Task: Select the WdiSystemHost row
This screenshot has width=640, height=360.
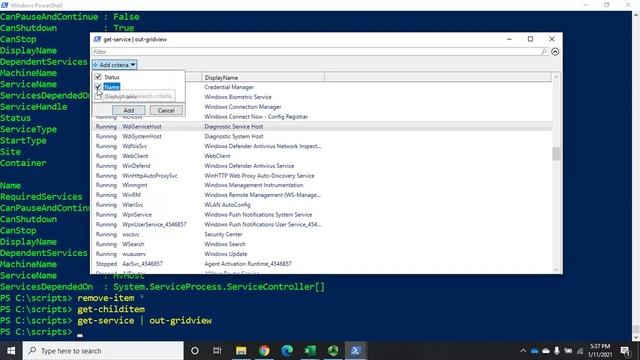Action: (x=322, y=136)
